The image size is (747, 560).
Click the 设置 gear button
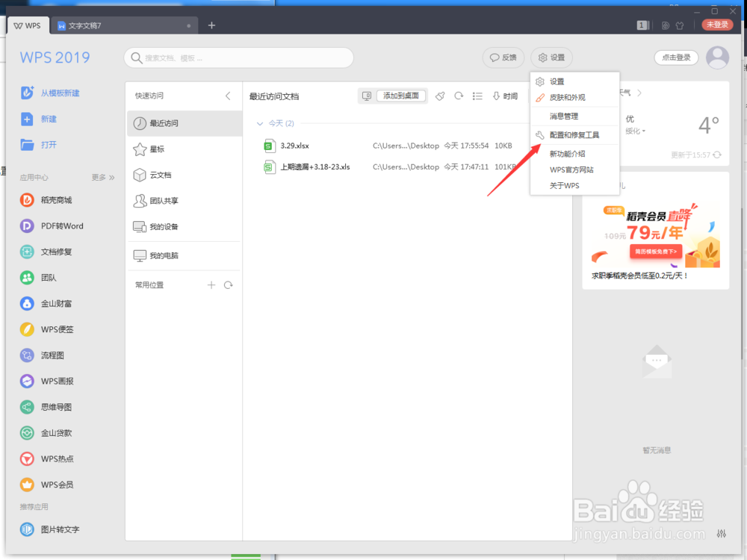(551, 57)
